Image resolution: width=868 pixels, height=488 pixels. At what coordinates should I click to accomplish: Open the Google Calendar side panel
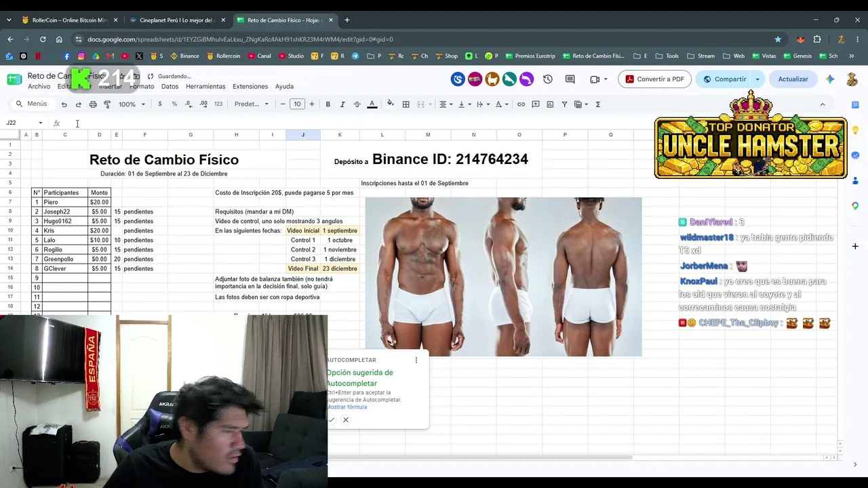pyautogui.click(x=855, y=104)
